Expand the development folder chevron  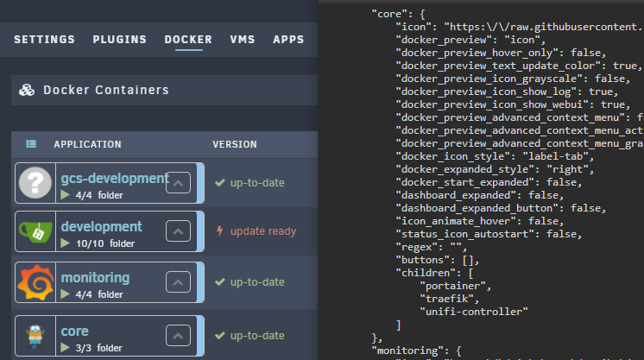[x=178, y=231]
